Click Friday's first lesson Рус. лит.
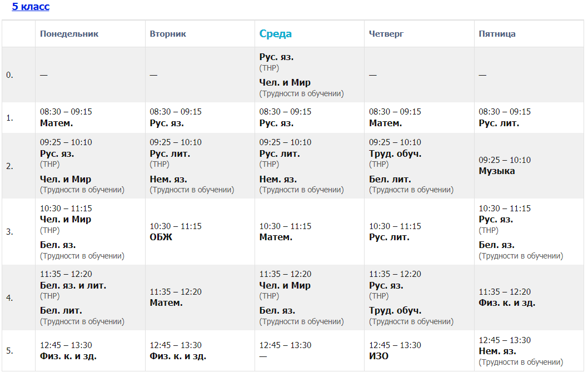Screen dimensions: 588x377 click(499, 123)
